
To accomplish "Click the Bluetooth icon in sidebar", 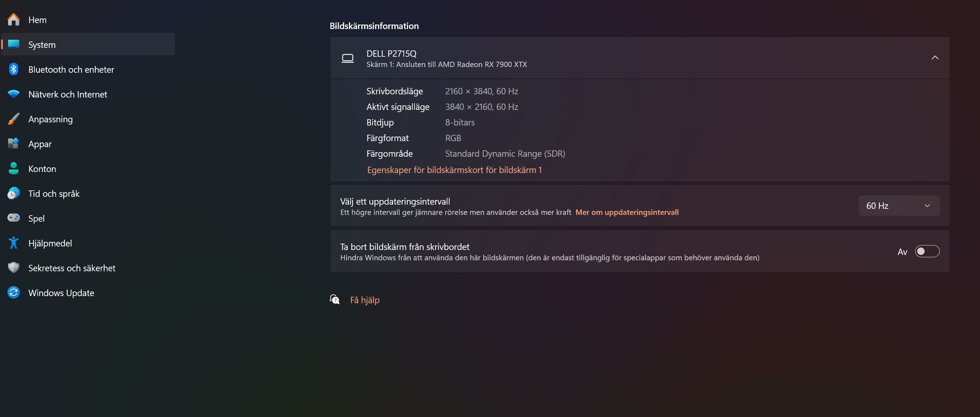I will (14, 69).
